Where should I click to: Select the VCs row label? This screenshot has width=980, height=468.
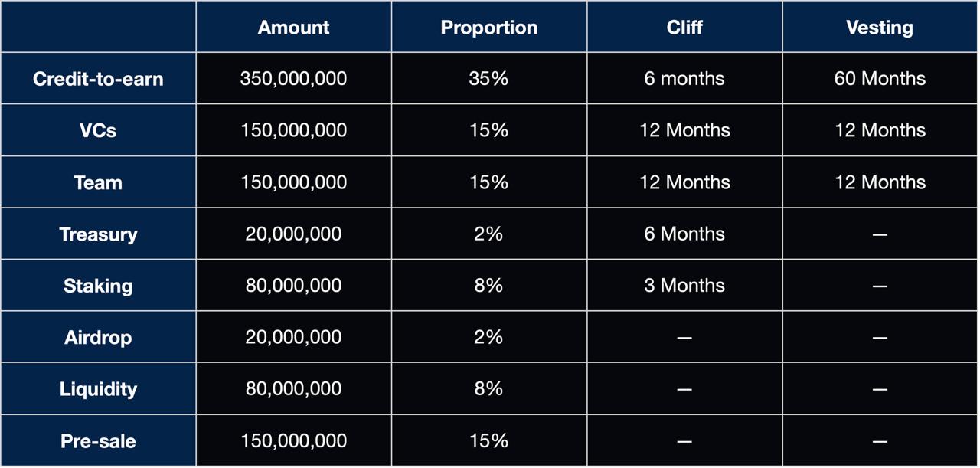pyautogui.click(x=98, y=130)
